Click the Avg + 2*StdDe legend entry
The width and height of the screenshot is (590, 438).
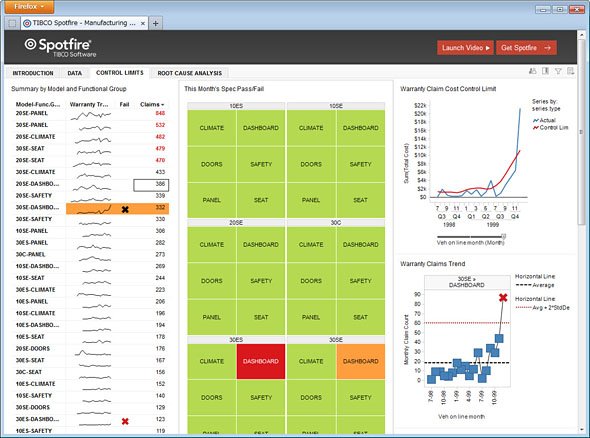542,308
